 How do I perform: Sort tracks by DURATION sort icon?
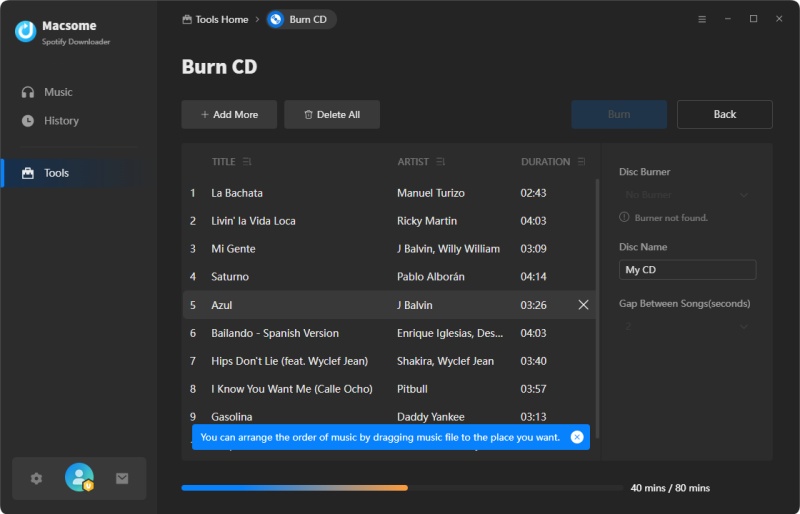coord(581,162)
